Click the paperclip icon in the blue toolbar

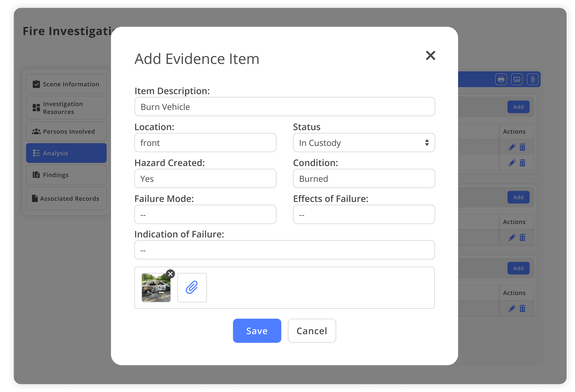[x=533, y=80]
